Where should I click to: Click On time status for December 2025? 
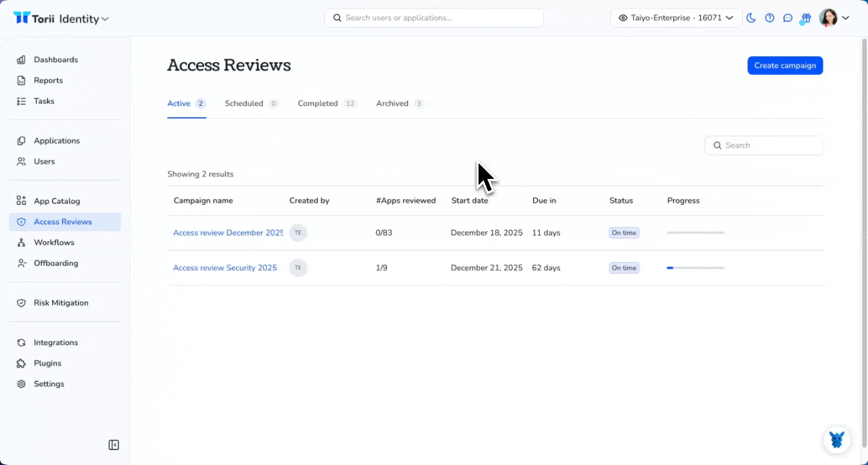[x=624, y=232]
